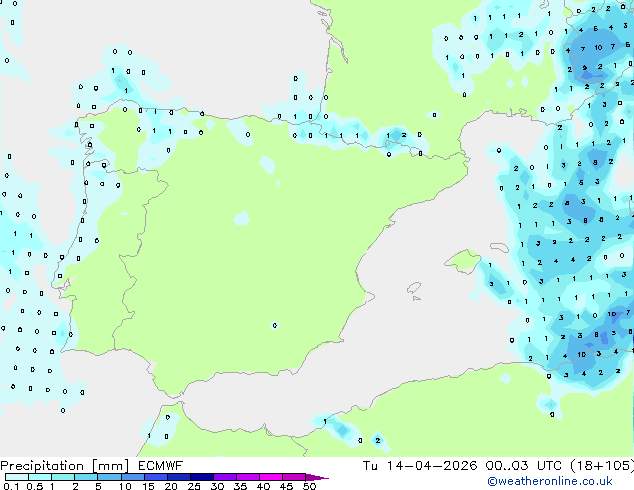
Task: Open the weatheronline.co.uk copyright link
Action: point(550,481)
